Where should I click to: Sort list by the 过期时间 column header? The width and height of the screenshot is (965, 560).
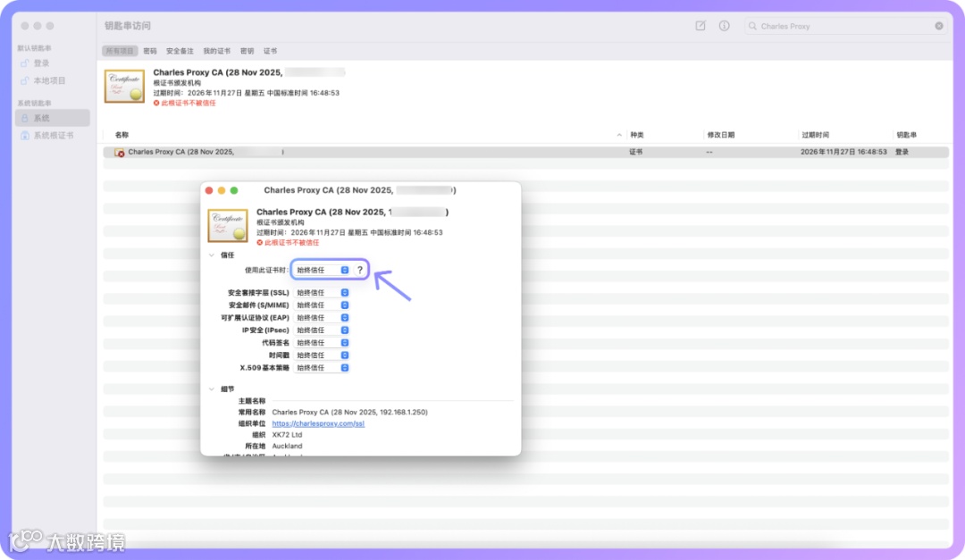816,135
